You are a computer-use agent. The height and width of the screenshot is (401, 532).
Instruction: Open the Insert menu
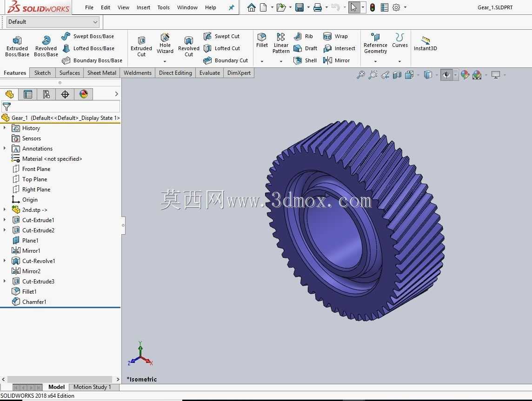pyautogui.click(x=143, y=7)
